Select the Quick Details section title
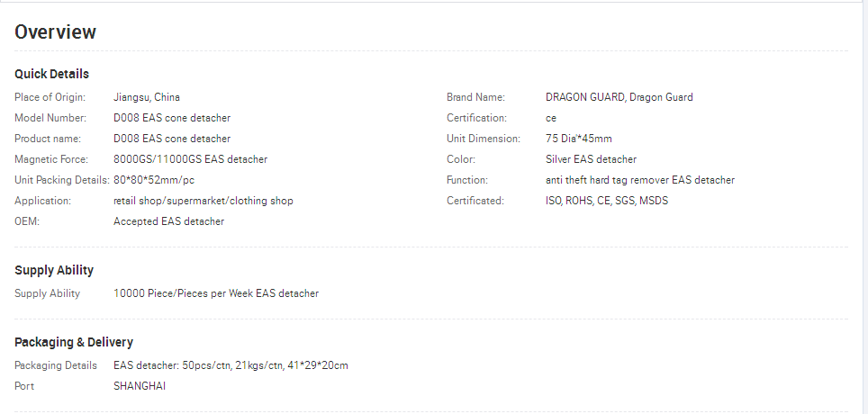 click(x=51, y=74)
